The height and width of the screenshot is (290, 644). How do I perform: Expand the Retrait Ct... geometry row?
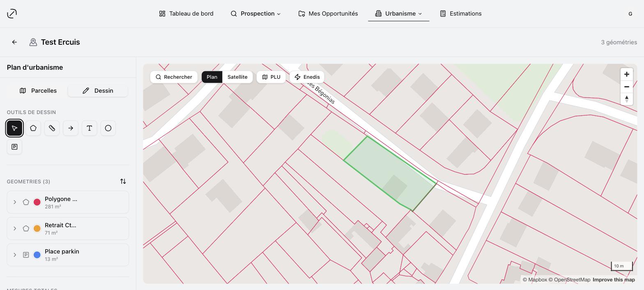[15, 228]
